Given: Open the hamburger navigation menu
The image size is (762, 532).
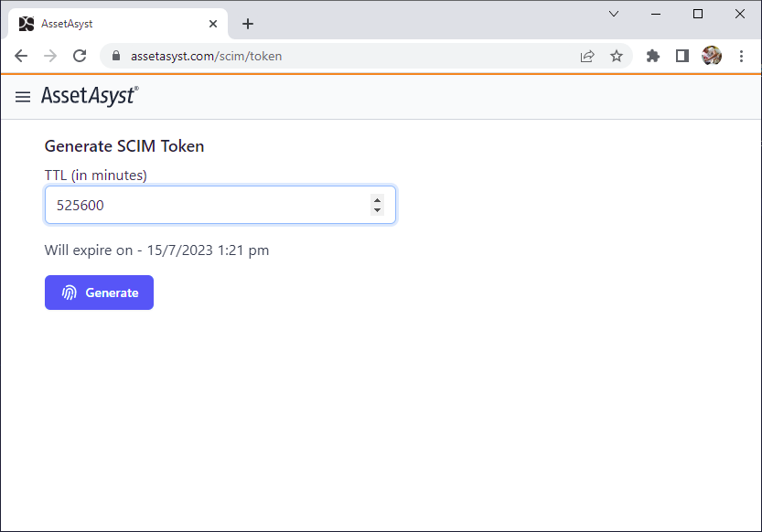Looking at the screenshot, I should click(x=23, y=97).
